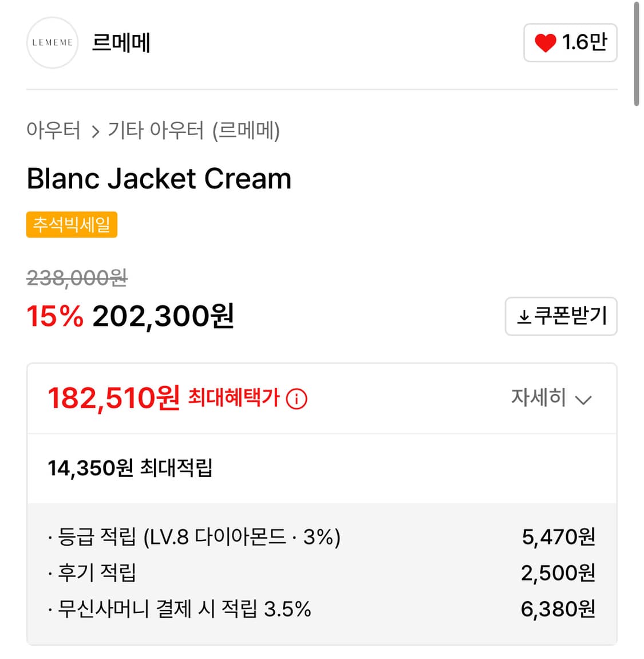The height and width of the screenshot is (659, 644).
Task: Select the 14,350원 최대적립 row
Action: [130, 468]
